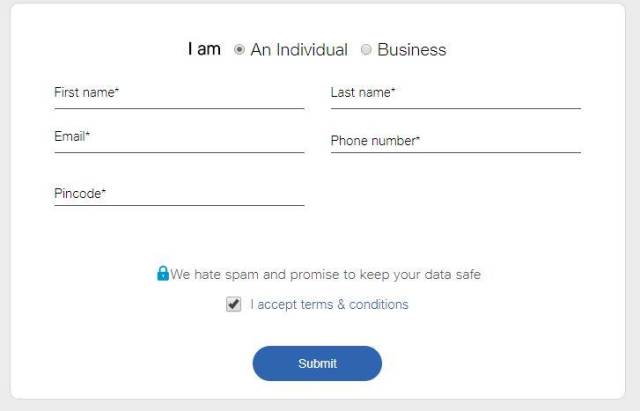640x411 pixels.
Task: Click the underline beneath First name
Action: (x=179, y=109)
